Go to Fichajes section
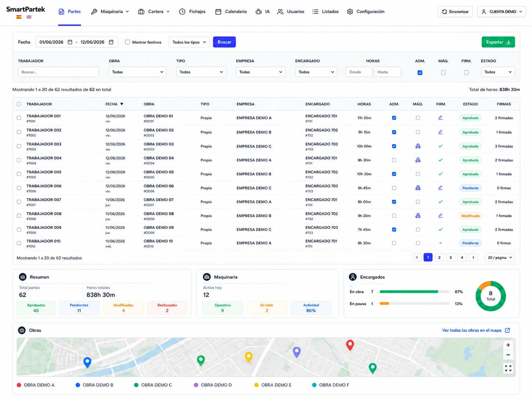The height and width of the screenshot is (399, 532). (192, 12)
